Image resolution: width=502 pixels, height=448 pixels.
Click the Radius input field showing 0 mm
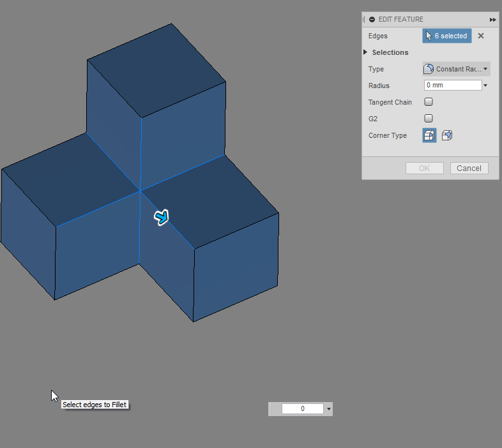(x=453, y=85)
